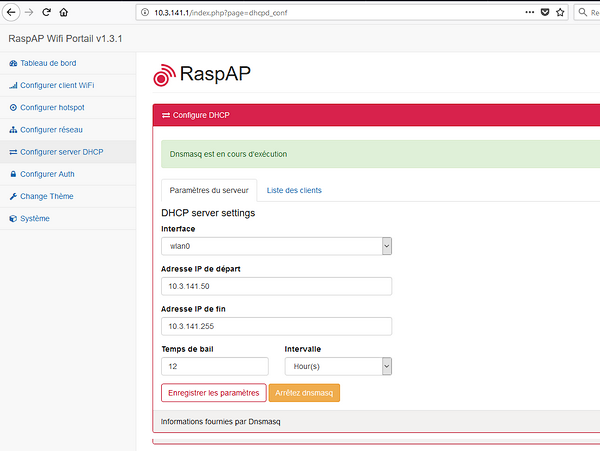Image resolution: width=600 pixels, height=451 pixels.
Task: Click the theme wrench icon
Action: point(13,196)
